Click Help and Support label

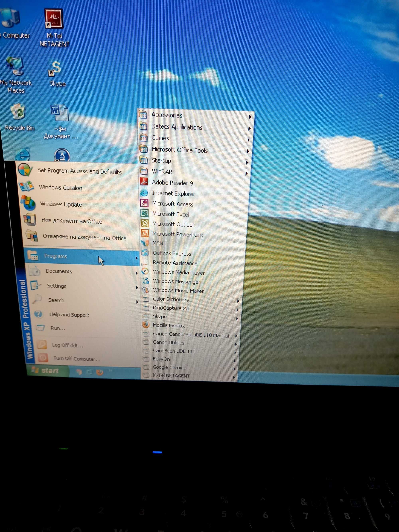[69, 315]
